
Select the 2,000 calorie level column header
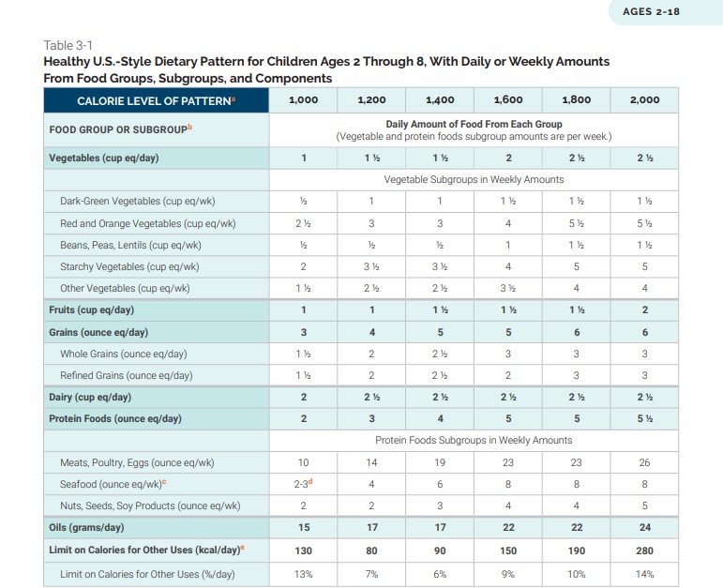tap(644, 99)
